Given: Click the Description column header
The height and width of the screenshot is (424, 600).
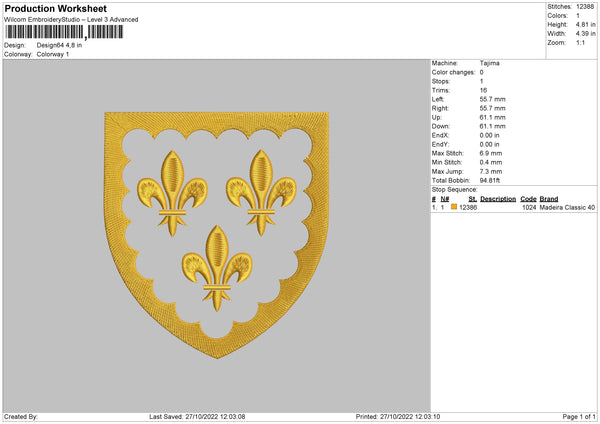Looking at the screenshot, I should pos(497,199).
